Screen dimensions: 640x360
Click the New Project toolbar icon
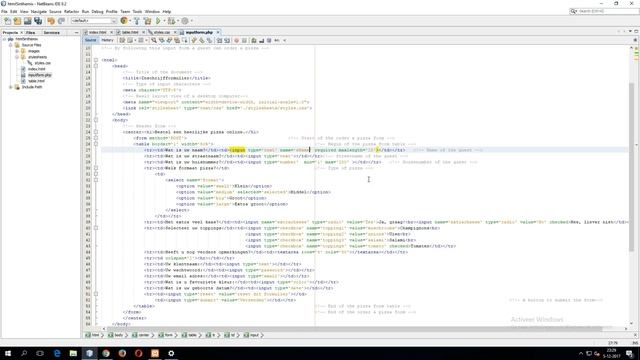point(17,21)
